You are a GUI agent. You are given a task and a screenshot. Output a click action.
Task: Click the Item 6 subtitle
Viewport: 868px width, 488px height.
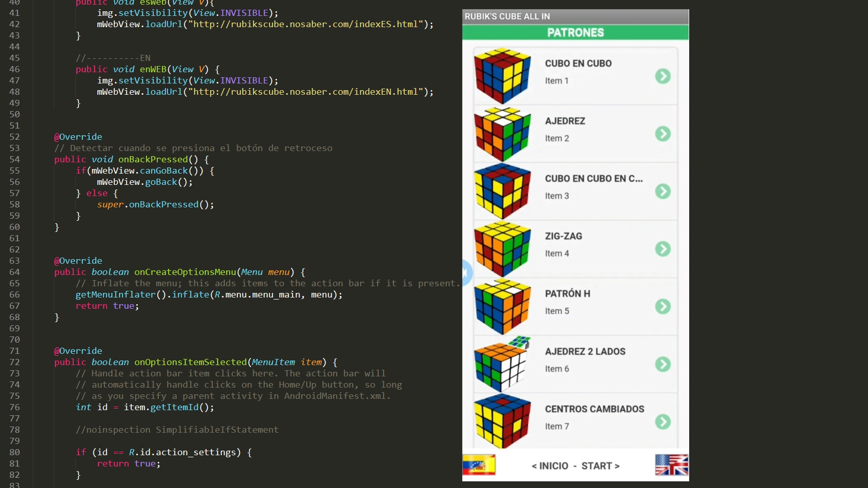click(x=556, y=369)
